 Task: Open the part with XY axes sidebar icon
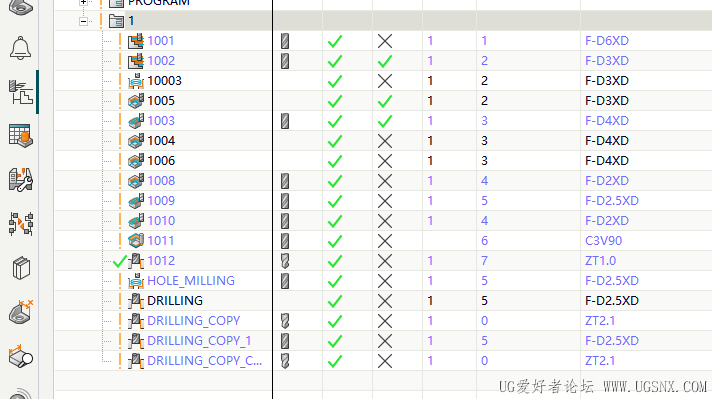click(21, 311)
